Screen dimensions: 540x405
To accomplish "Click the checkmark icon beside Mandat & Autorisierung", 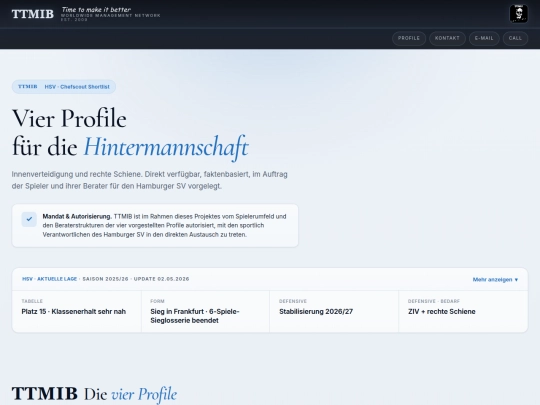I will (29, 219).
